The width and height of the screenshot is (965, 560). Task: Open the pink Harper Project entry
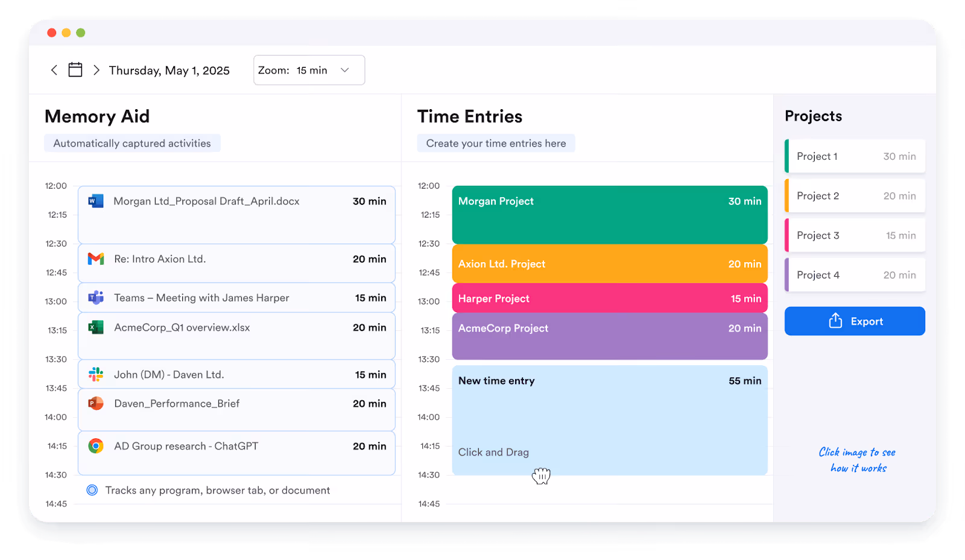pyautogui.click(x=610, y=298)
